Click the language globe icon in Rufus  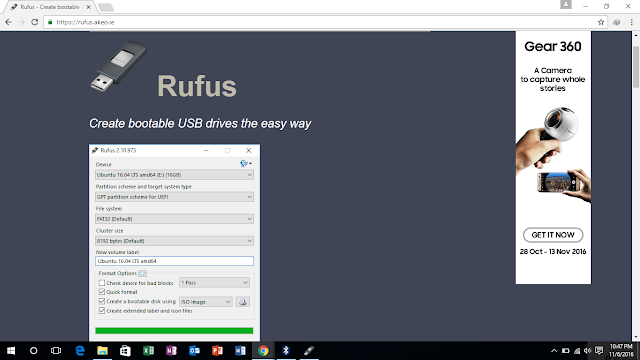(246, 164)
